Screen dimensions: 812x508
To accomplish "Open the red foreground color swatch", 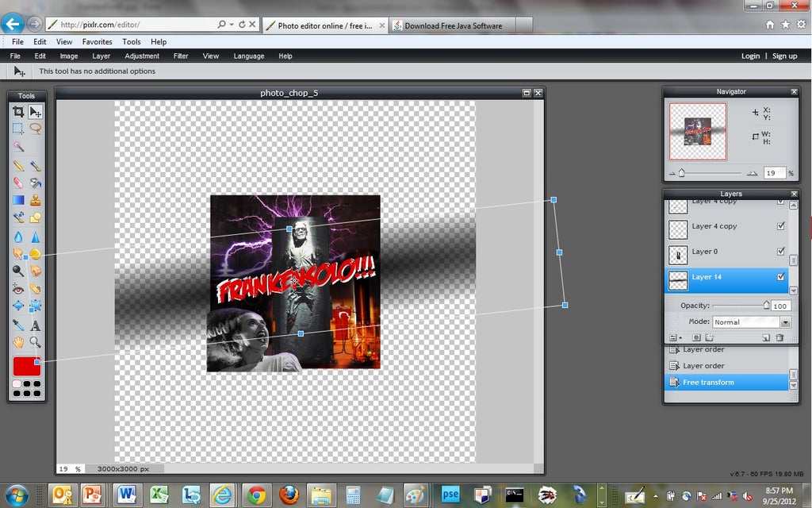I will tap(27, 366).
